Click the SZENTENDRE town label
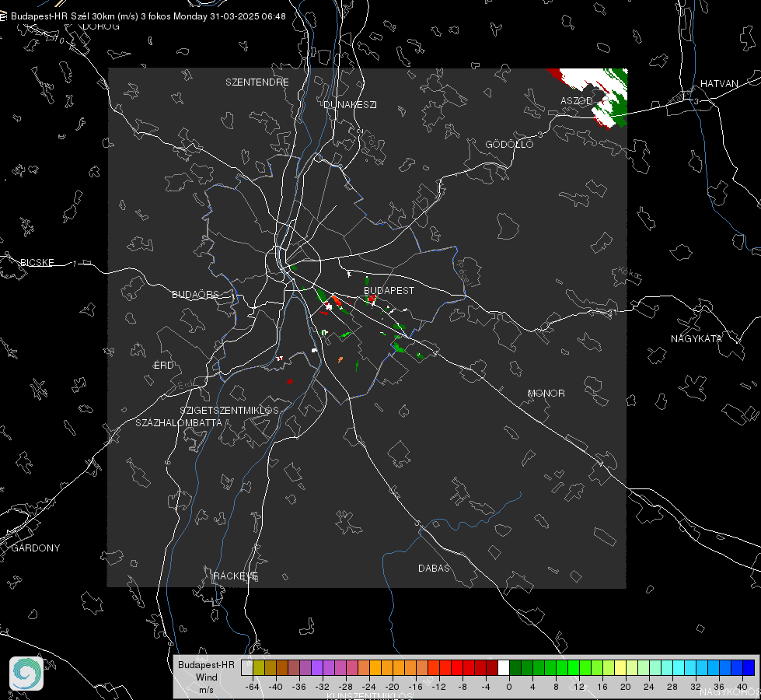Viewport: 761px width, 700px height. pyautogui.click(x=257, y=82)
